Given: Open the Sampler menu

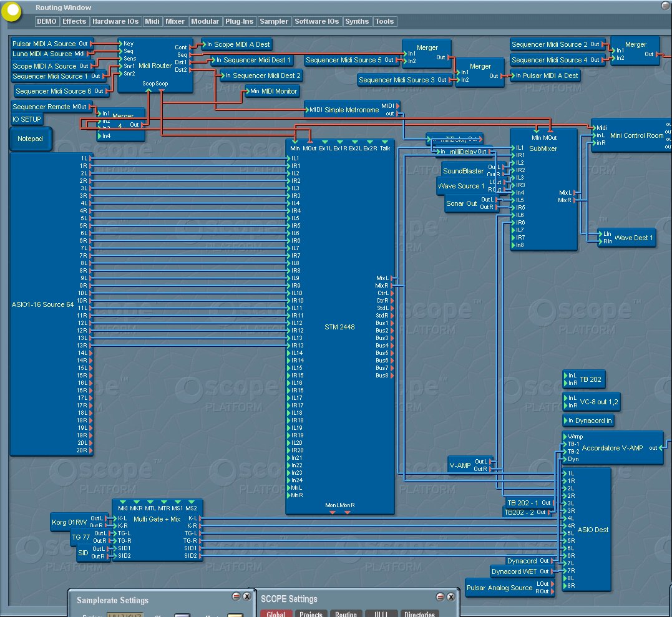Looking at the screenshot, I should 274,21.
